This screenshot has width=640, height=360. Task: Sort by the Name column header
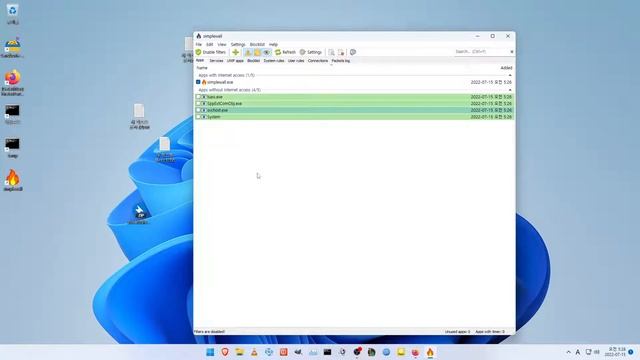(202, 68)
